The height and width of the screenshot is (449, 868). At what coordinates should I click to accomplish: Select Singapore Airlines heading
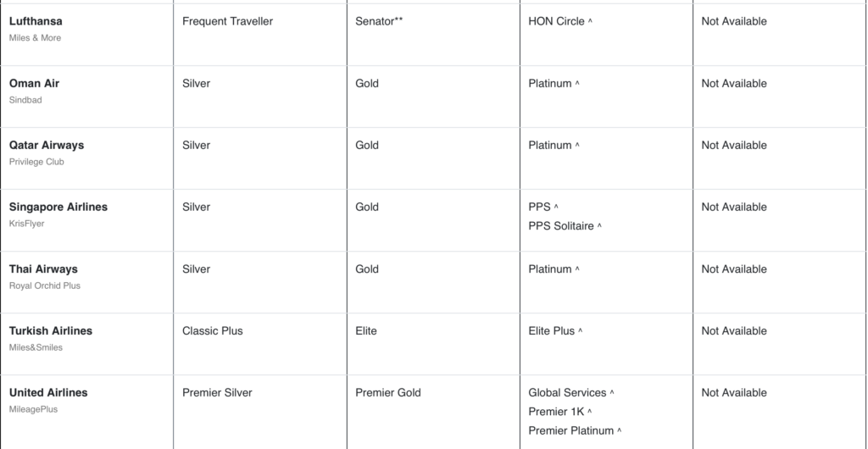coord(58,208)
